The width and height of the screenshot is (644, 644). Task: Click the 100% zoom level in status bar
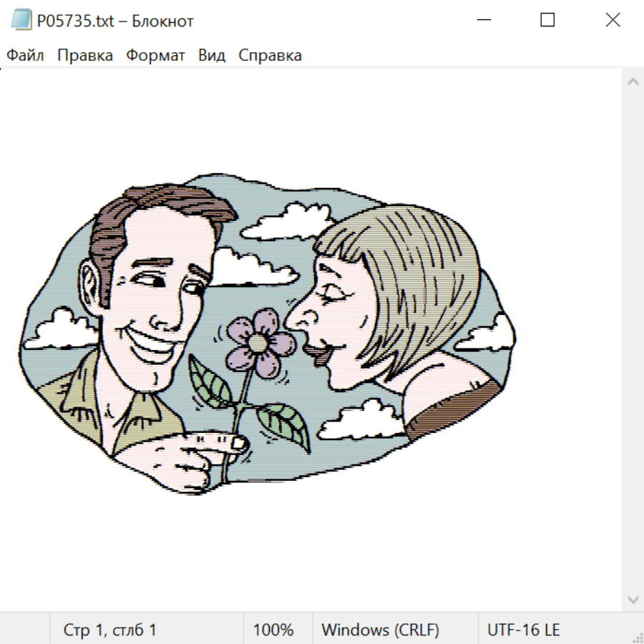[x=273, y=630]
